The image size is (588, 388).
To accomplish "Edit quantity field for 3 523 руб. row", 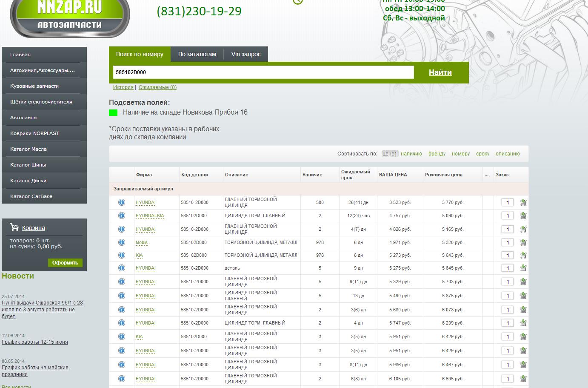I will tap(508, 203).
